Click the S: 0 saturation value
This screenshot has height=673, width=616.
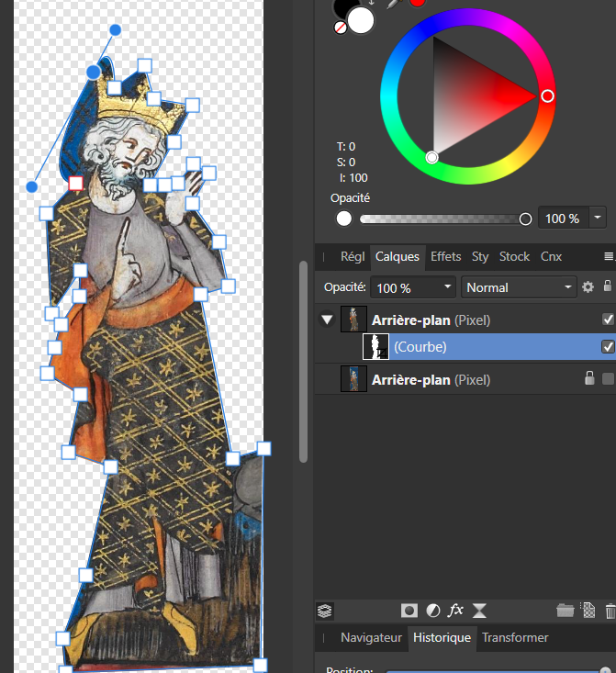[x=345, y=163]
